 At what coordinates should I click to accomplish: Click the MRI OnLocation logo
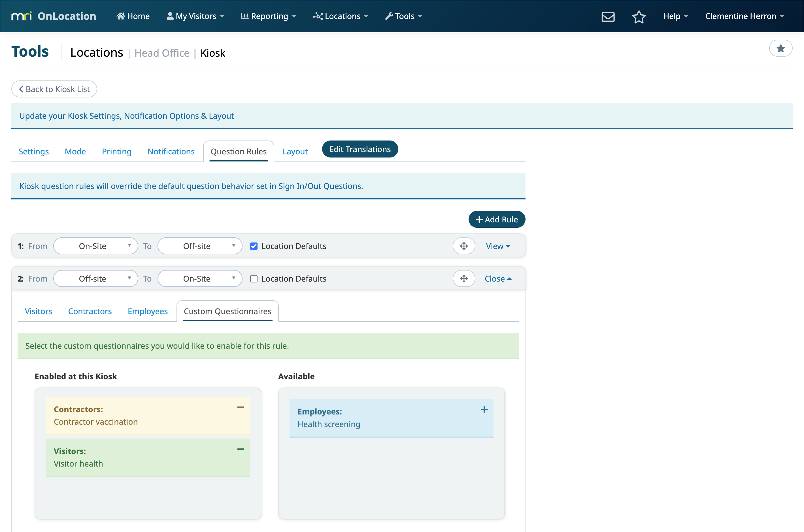click(54, 16)
